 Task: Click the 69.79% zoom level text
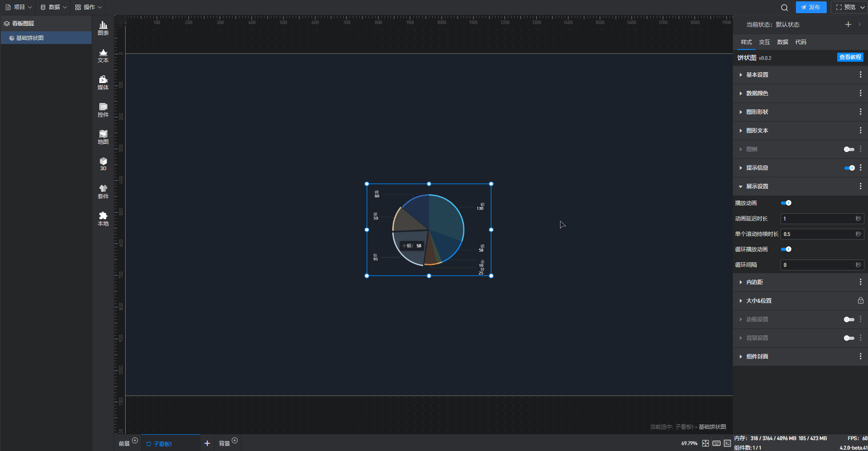point(689,443)
